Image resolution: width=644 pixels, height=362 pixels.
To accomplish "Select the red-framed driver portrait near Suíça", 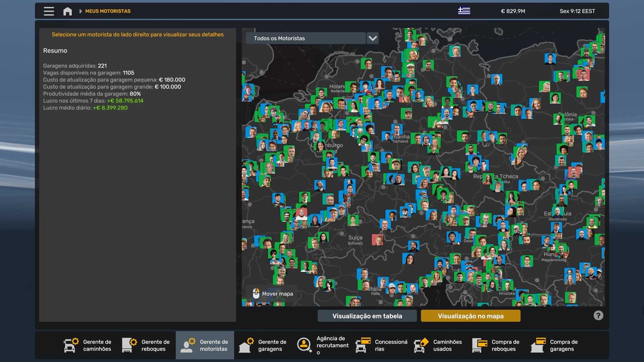I will [x=377, y=240].
